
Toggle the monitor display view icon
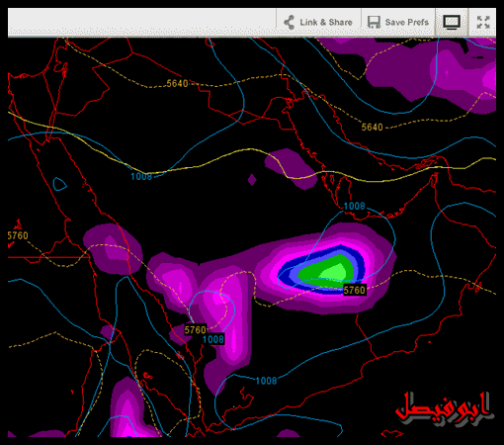point(452,22)
